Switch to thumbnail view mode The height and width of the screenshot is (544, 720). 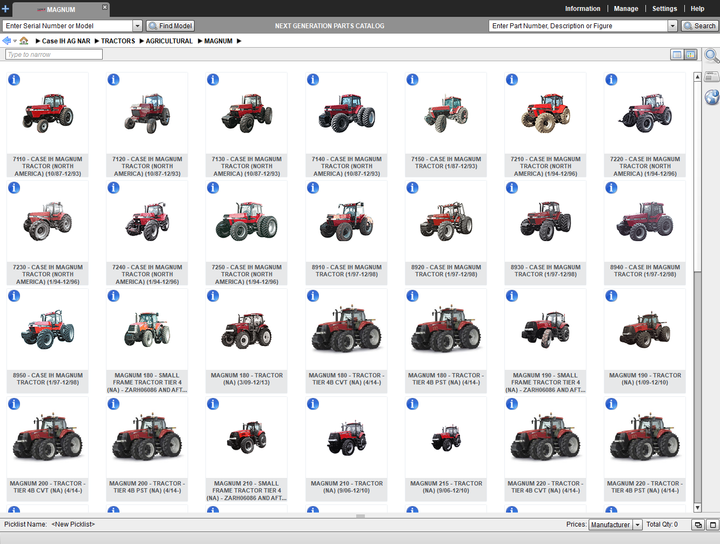691,55
